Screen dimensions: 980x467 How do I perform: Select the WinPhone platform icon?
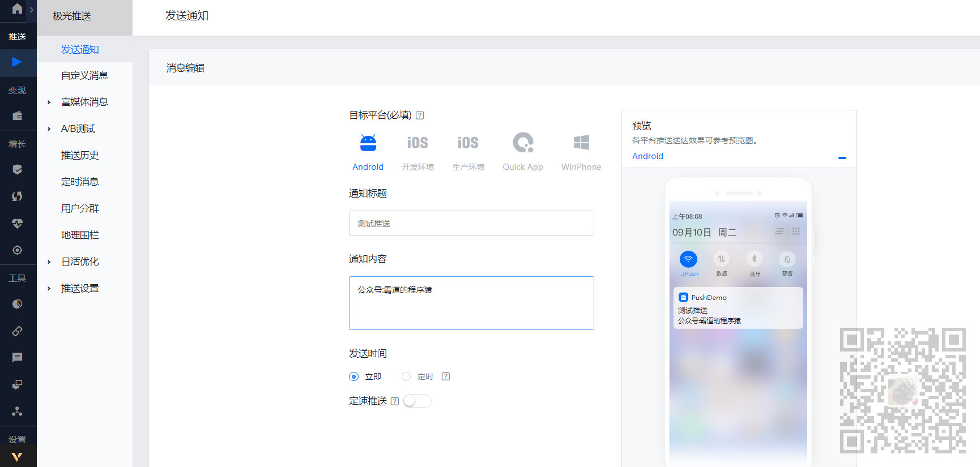[581, 143]
